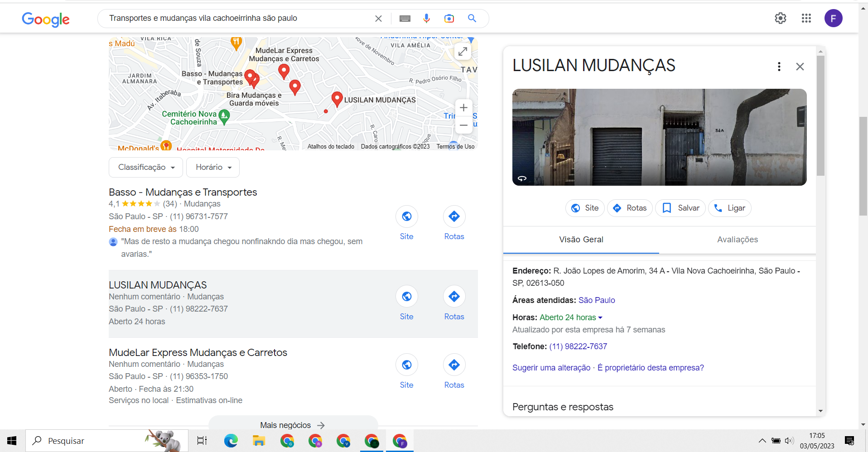The height and width of the screenshot is (452, 868).
Task: Open MudeLar Express website icon
Action: coord(407,365)
